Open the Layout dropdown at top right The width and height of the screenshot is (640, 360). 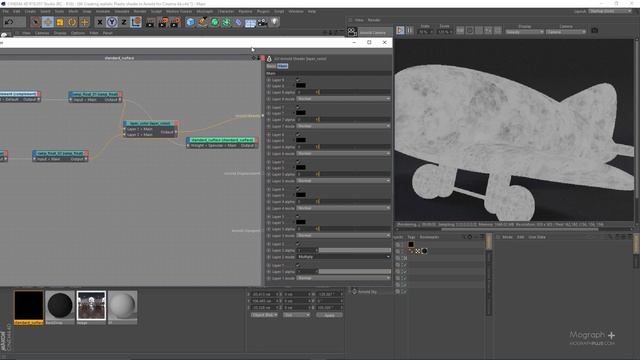pyautogui.click(x=610, y=11)
